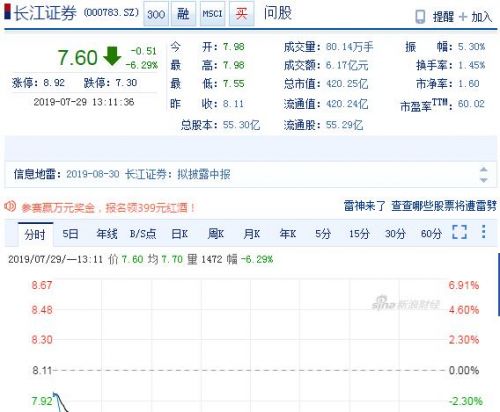Click the orange speaker announcement icon
The width and height of the screenshot is (500, 412).
(x=10, y=206)
